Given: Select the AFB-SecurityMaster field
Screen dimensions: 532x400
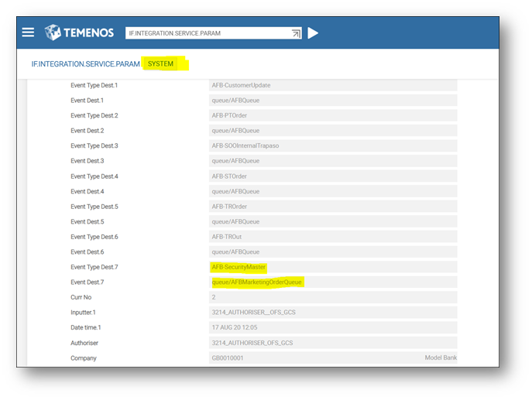Looking at the screenshot, I should pyautogui.click(x=332, y=267).
